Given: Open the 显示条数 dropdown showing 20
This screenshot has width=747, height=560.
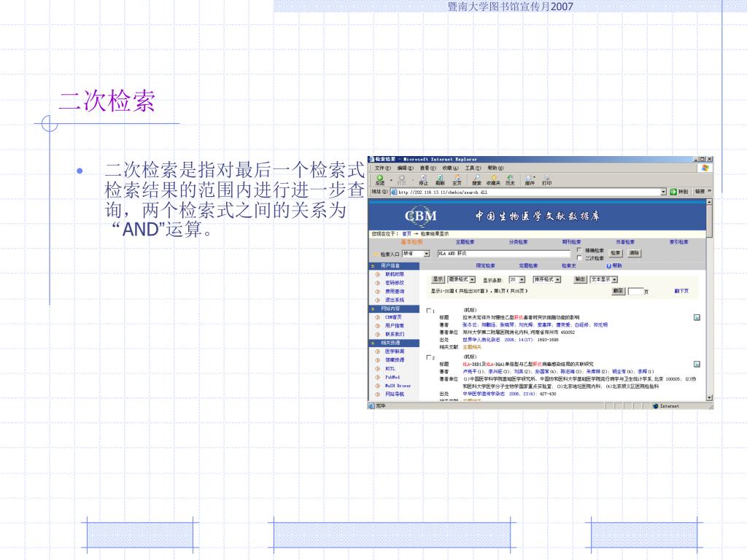Looking at the screenshot, I should coord(517,279).
